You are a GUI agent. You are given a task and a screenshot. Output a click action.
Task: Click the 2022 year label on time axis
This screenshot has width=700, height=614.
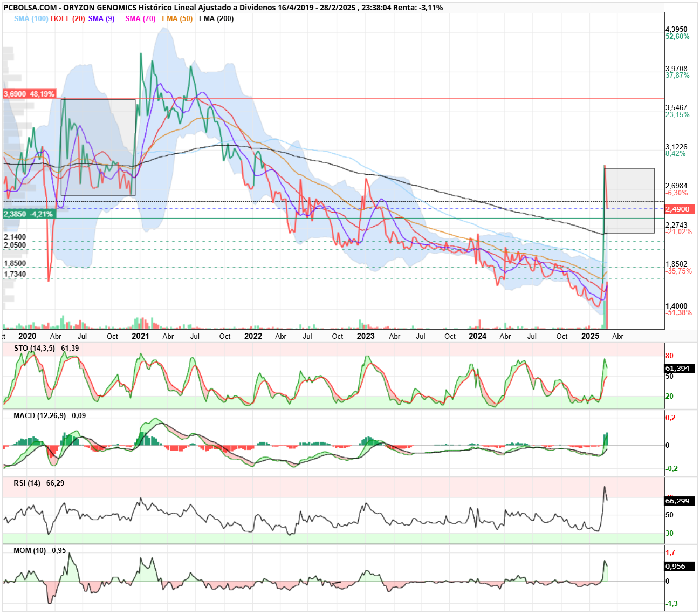(x=253, y=336)
